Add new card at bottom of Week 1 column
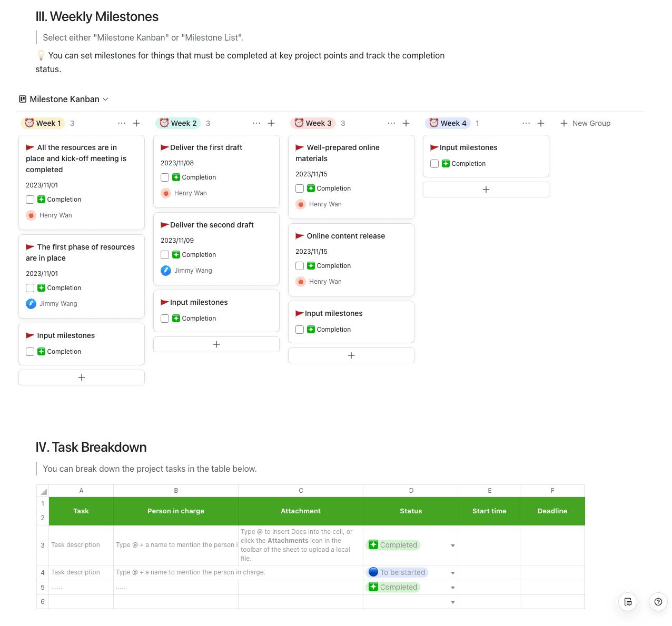 tap(82, 377)
